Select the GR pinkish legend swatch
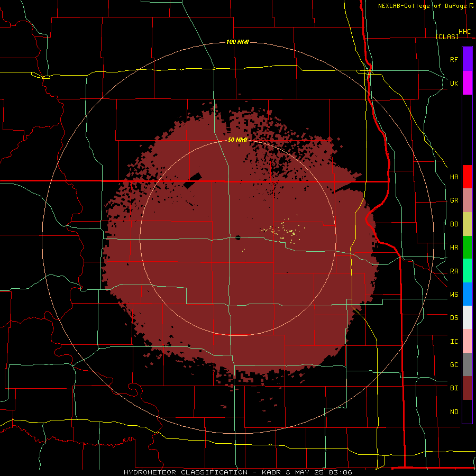Screen dimensions: 476x476 click(x=467, y=200)
